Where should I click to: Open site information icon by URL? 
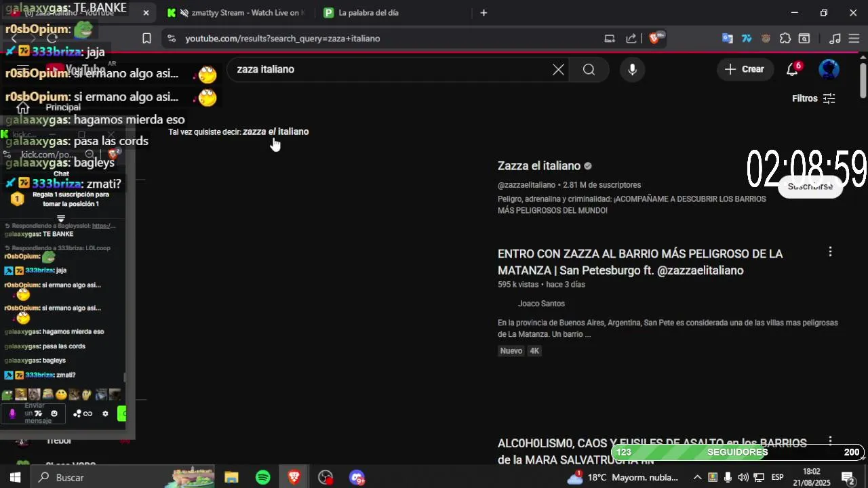pyautogui.click(x=171, y=39)
